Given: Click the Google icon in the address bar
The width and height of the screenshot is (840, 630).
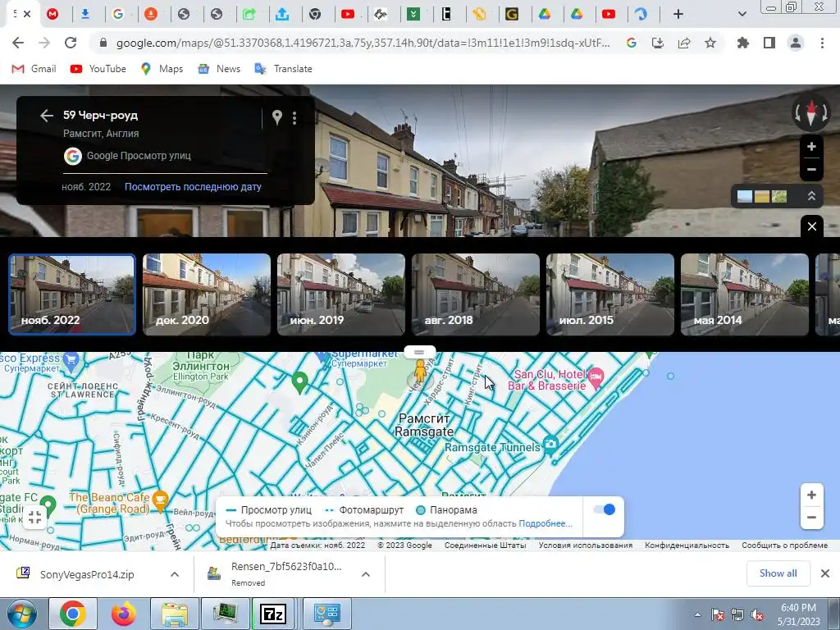Looking at the screenshot, I should pos(632,43).
